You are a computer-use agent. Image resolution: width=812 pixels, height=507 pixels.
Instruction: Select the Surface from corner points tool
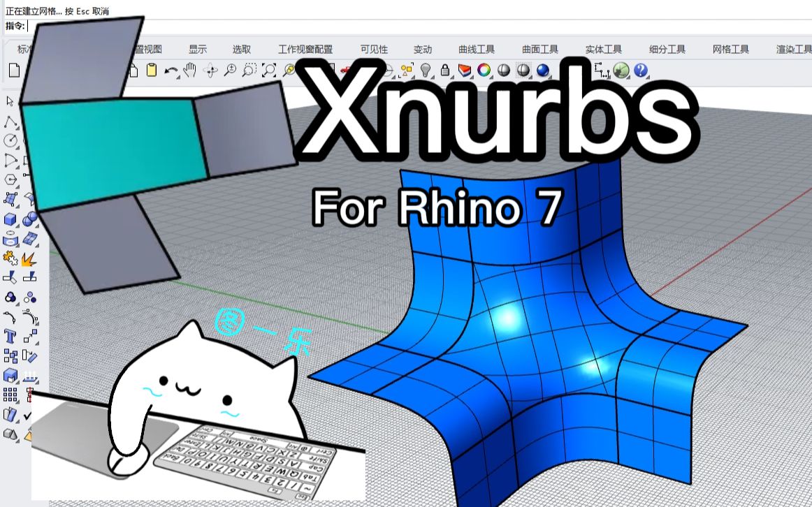[x=10, y=200]
